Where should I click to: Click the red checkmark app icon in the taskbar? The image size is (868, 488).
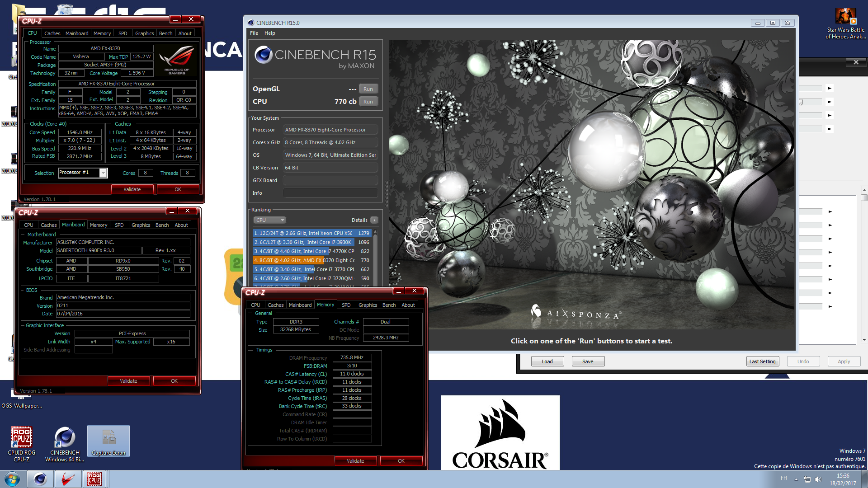point(68,479)
